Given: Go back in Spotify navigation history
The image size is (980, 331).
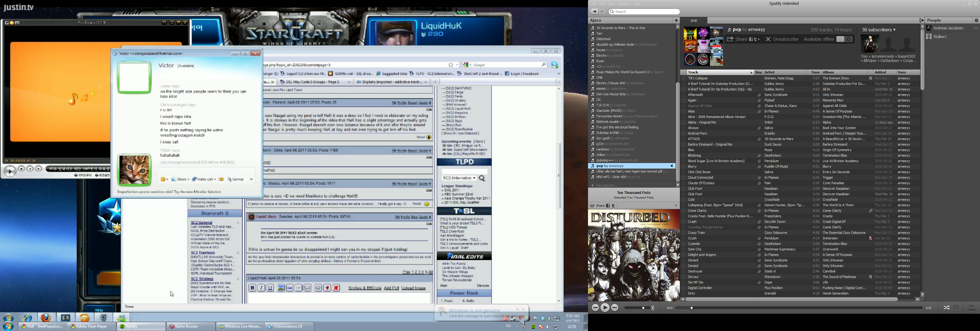Looking at the screenshot, I should [594, 12].
